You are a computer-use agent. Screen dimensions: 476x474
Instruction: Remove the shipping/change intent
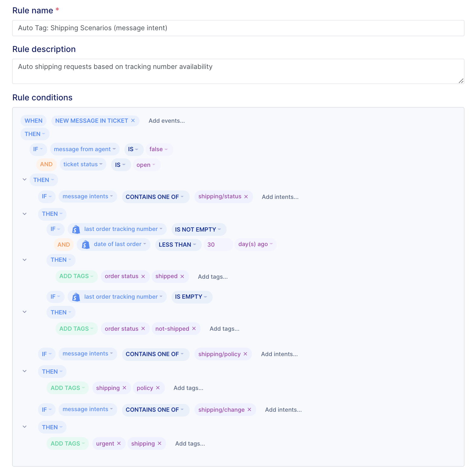coord(249,410)
